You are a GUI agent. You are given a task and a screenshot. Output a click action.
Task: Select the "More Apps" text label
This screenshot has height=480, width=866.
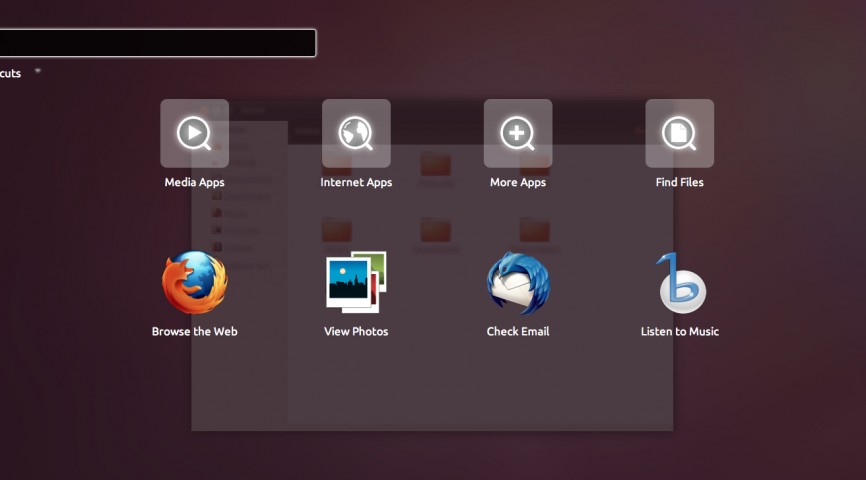click(518, 183)
